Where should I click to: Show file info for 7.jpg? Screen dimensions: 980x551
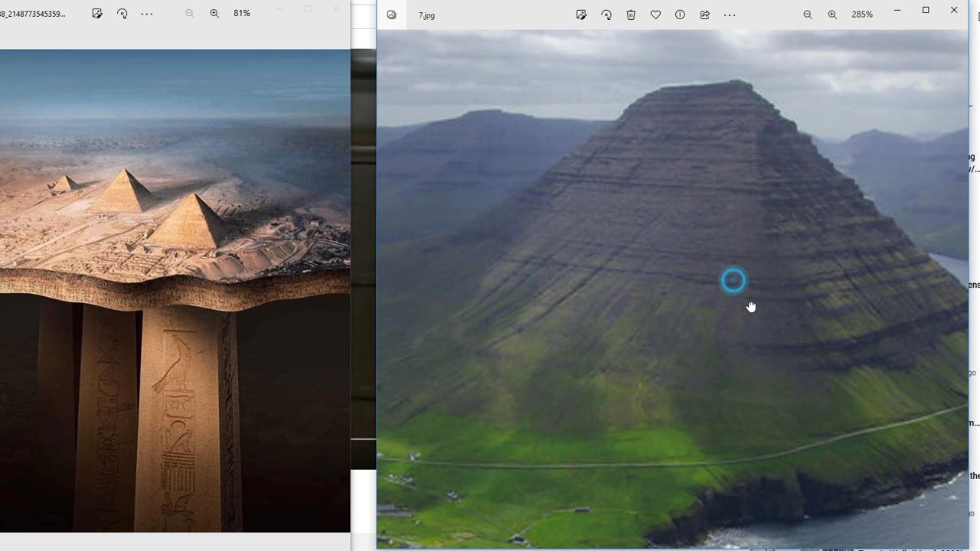click(680, 15)
